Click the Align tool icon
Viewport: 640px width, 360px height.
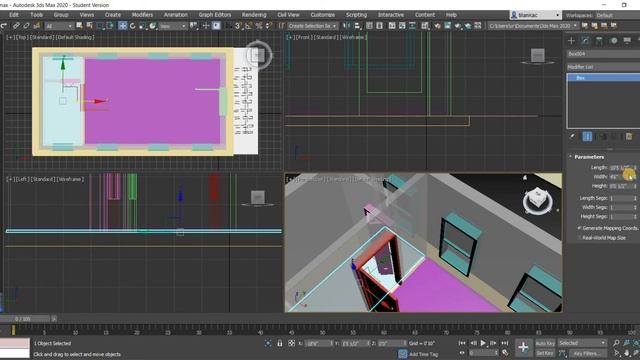tap(358, 26)
